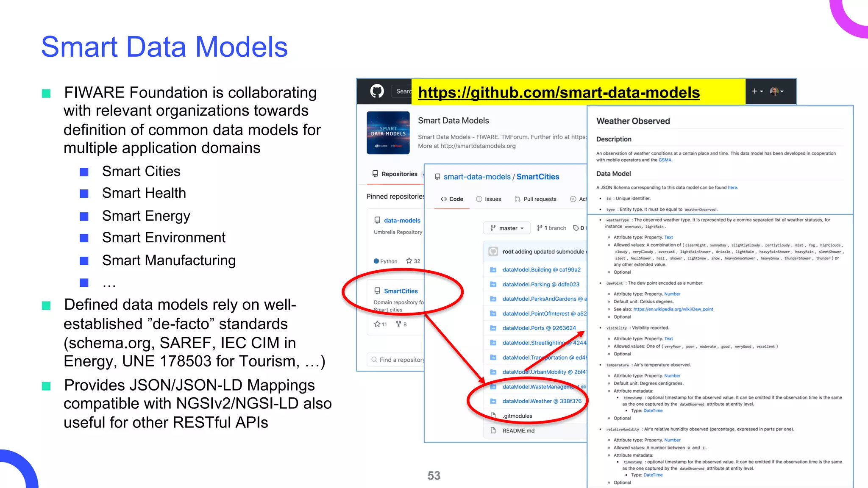Click the fork count 8 on SmartCities
The width and height of the screenshot is (868, 488).
[401, 324]
